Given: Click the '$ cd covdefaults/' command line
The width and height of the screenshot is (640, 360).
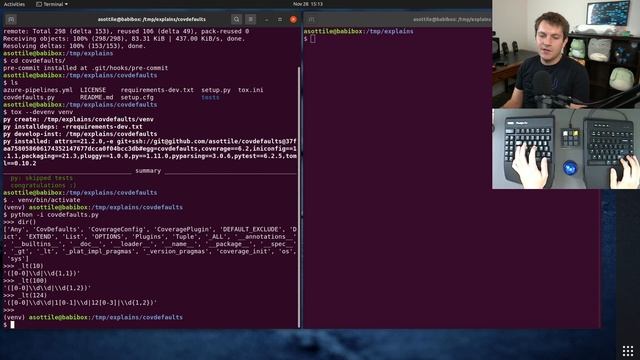Looking at the screenshot, I should pyautogui.click(x=34, y=60).
